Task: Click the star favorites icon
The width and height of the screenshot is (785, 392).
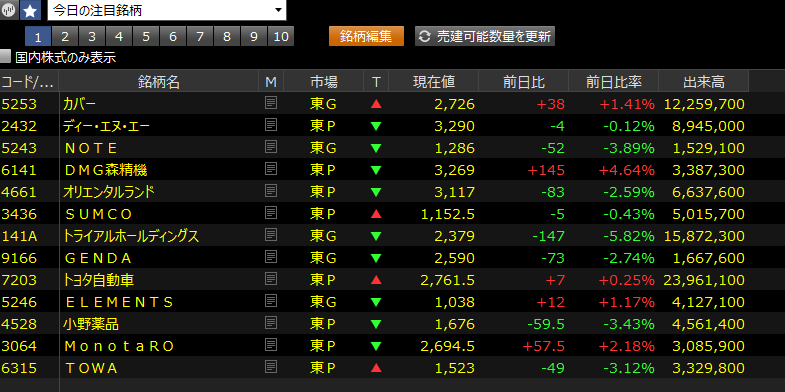Action: [x=30, y=10]
